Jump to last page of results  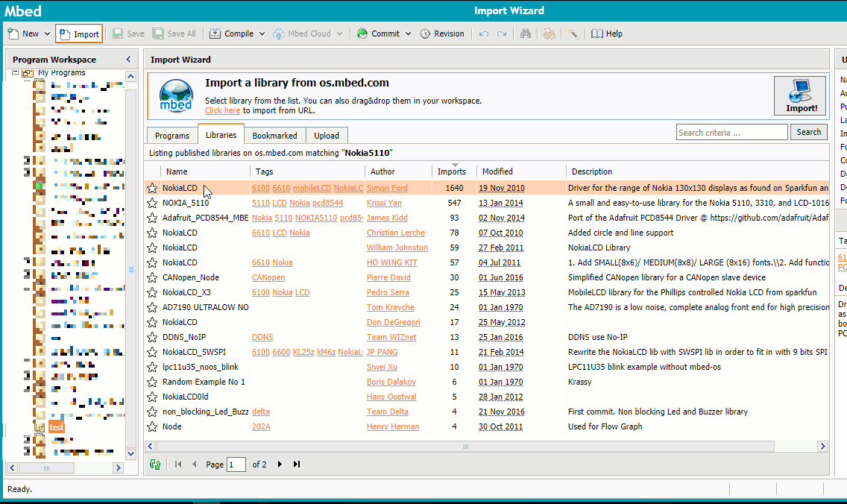(297, 464)
